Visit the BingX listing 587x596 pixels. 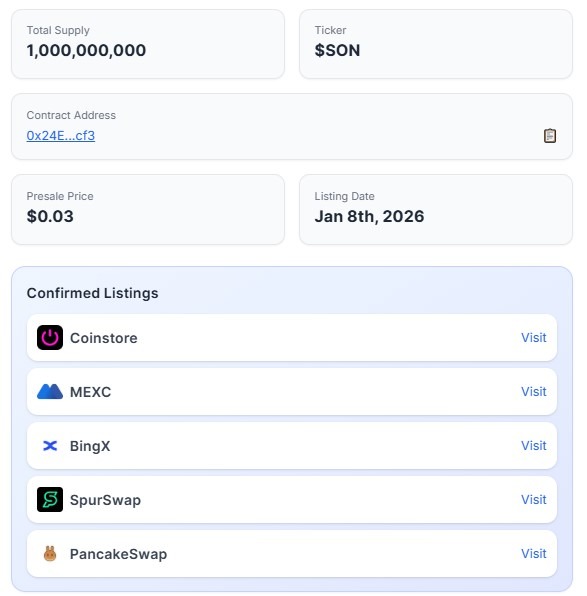click(x=533, y=445)
